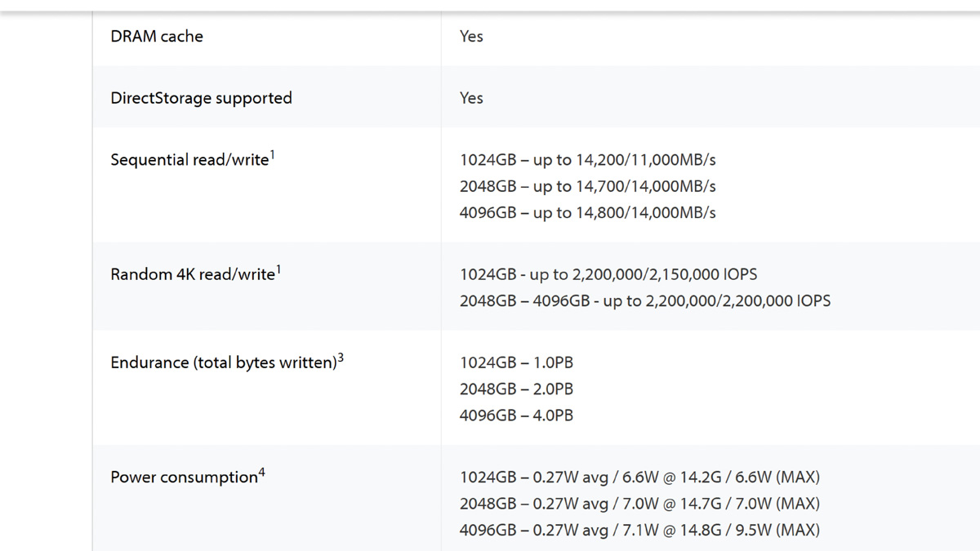Select the 2048GB 14,700/14,000MB/s line
980x551 pixels.
(587, 186)
